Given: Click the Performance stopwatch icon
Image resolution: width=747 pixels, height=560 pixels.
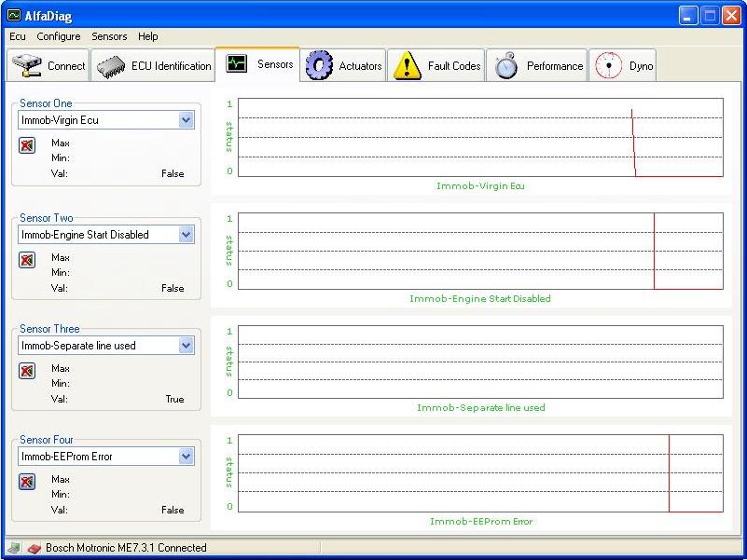Looking at the screenshot, I should [506, 66].
